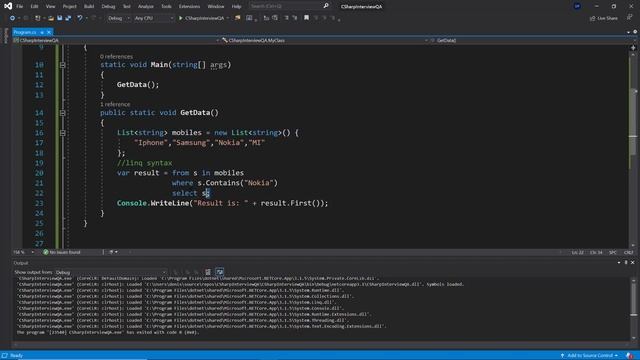This screenshot has width=640, height=360.
Task: Close the Program.cs tab
Action: point(49,32)
